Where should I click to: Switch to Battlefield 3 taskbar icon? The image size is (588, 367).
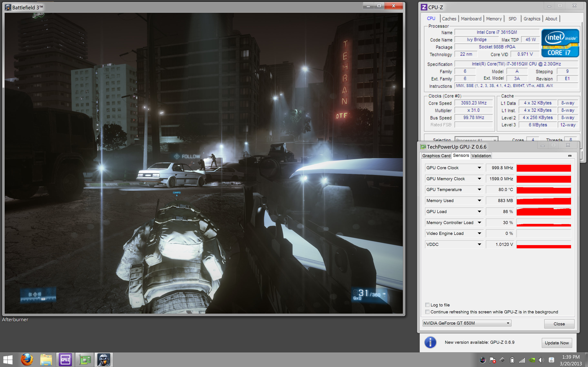coord(104,359)
